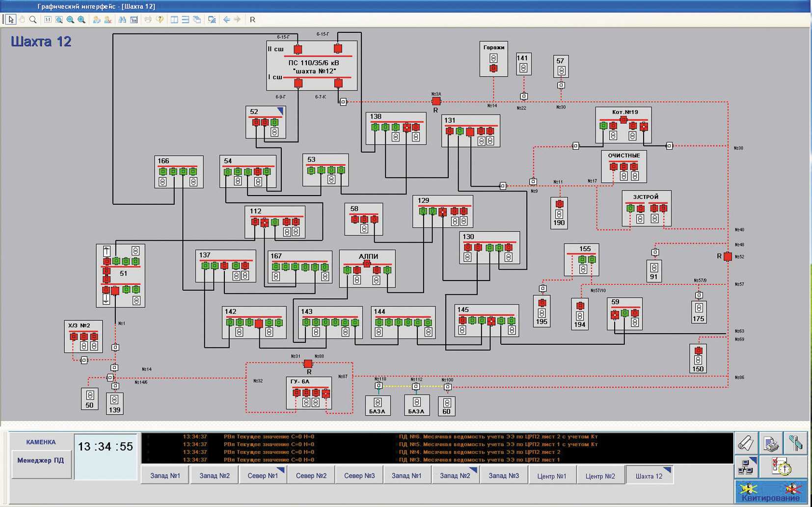Image resolution: width=812 pixels, height=507 pixels.
Task: Toggle the red switch R above ГУ-6А
Action: [x=308, y=364]
